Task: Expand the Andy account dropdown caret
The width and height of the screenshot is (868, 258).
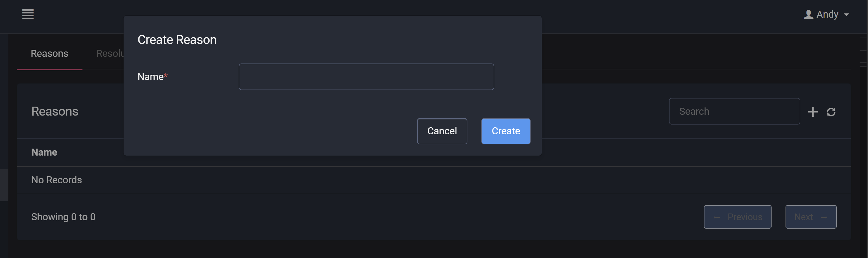Action: [846, 15]
